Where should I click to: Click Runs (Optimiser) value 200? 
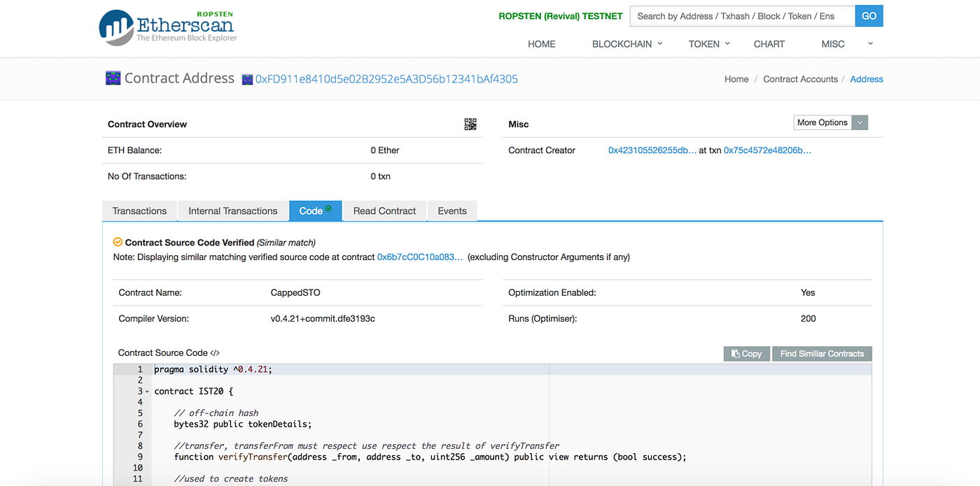808,318
